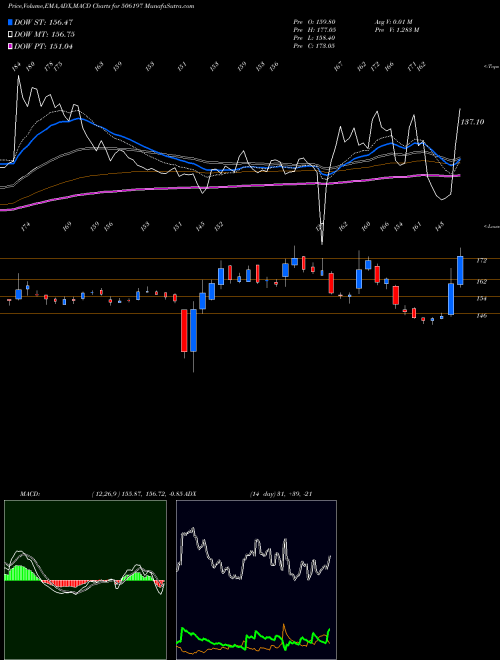Click the 'Avg V: 0.01 M' volume text
500x660 pixels.
[395, 22]
